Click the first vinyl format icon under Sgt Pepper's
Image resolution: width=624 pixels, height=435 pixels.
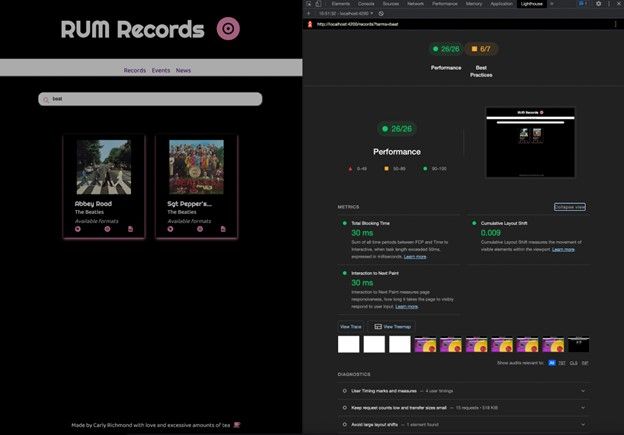[x=170, y=229]
